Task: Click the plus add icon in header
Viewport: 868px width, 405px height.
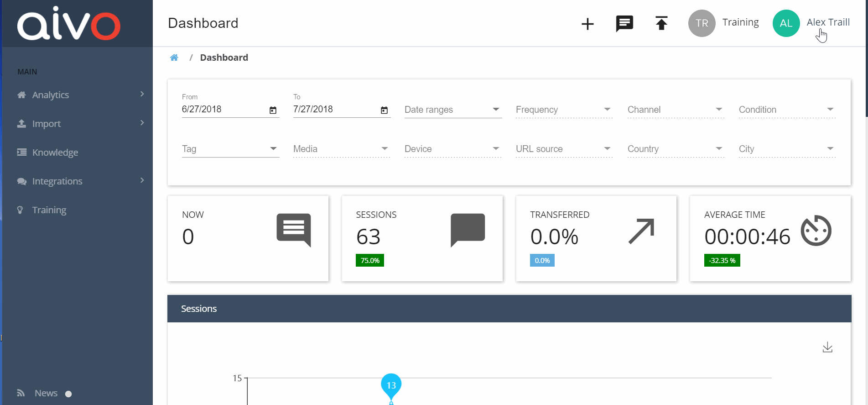Action: coord(587,24)
